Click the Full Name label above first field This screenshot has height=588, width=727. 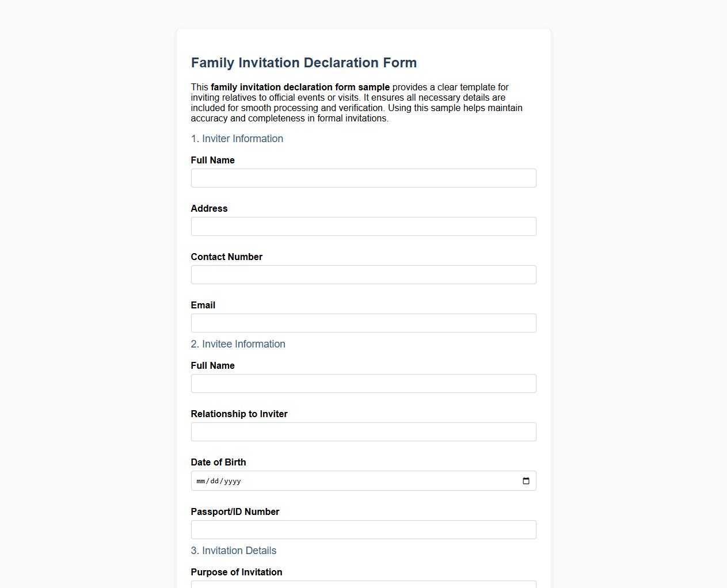pos(212,160)
